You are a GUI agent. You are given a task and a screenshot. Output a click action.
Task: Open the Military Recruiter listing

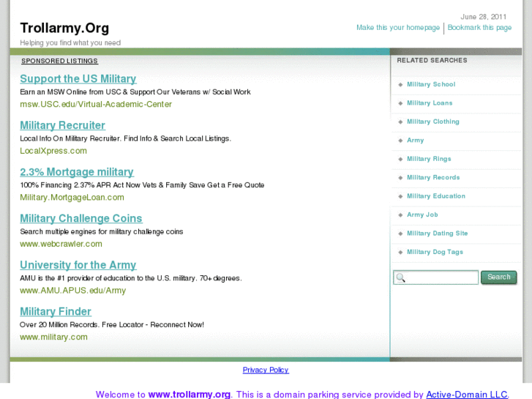point(62,125)
